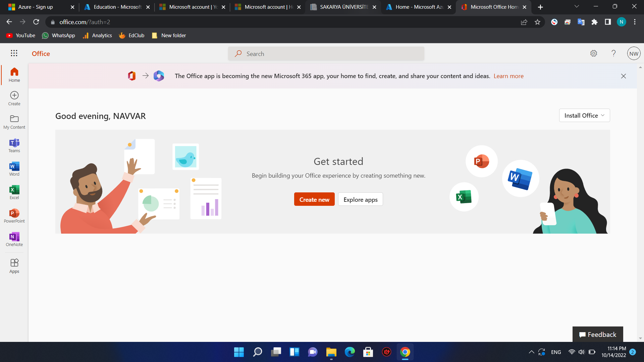Open the app launcher waffle icon

point(14,53)
